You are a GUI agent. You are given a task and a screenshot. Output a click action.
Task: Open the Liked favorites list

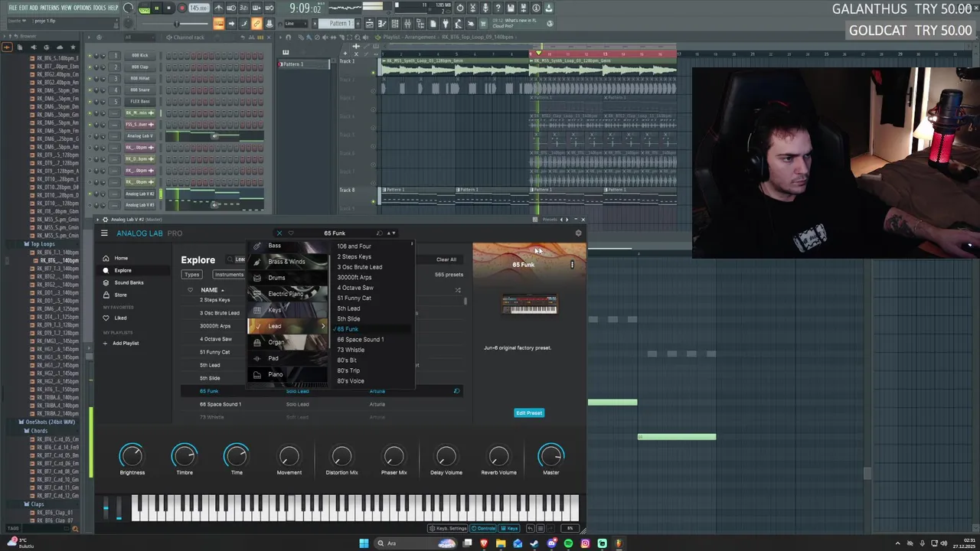click(120, 318)
